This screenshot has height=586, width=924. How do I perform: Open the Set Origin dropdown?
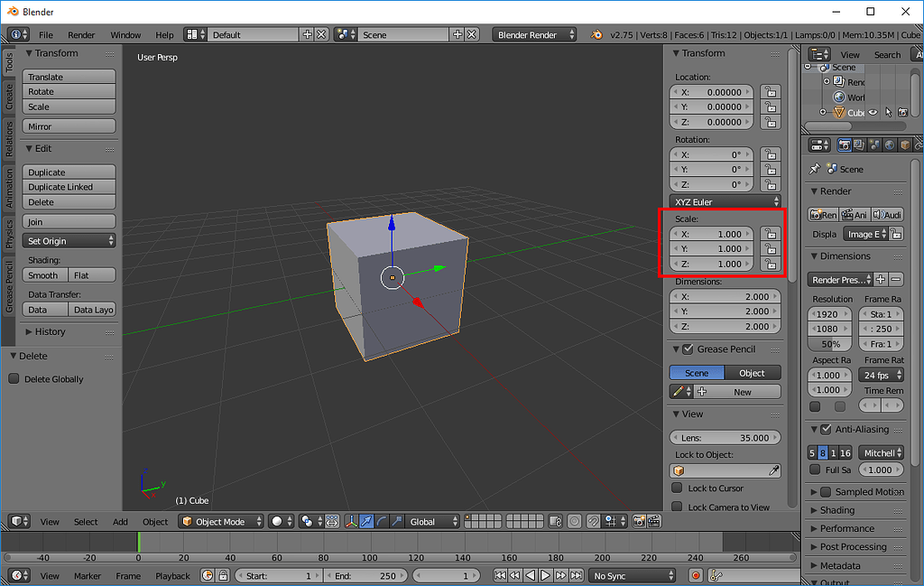point(69,240)
